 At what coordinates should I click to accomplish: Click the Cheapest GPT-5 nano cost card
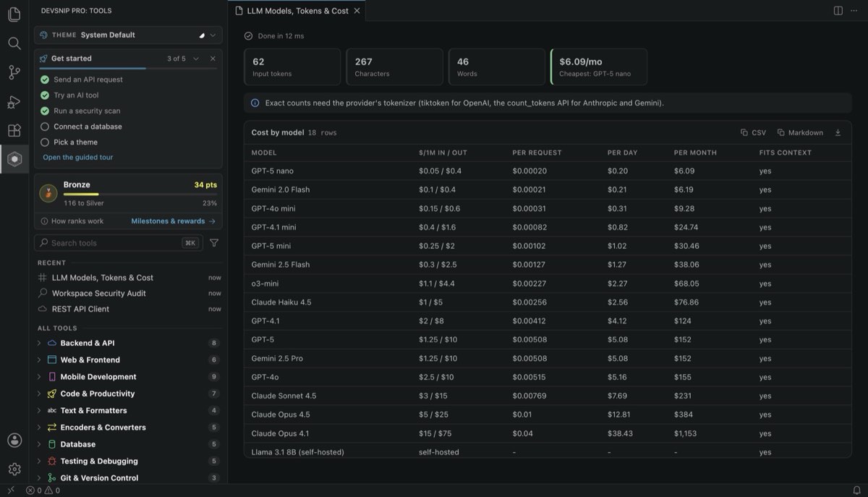click(599, 67)
